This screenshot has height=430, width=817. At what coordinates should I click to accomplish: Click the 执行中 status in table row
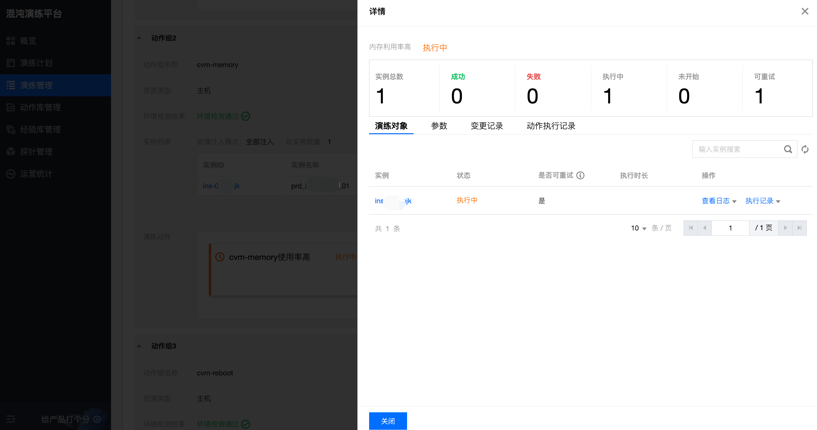pyautogui.click(x=467, y=201)
